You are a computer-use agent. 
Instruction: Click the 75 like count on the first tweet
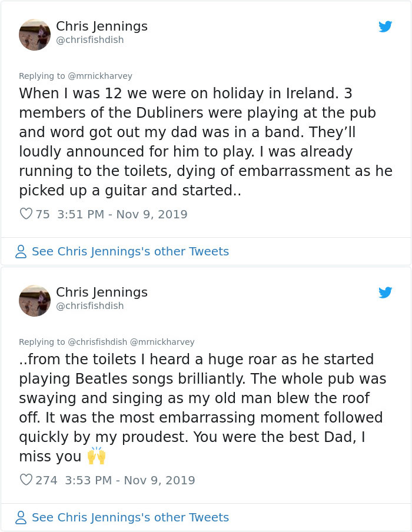[x=40, y=214]
